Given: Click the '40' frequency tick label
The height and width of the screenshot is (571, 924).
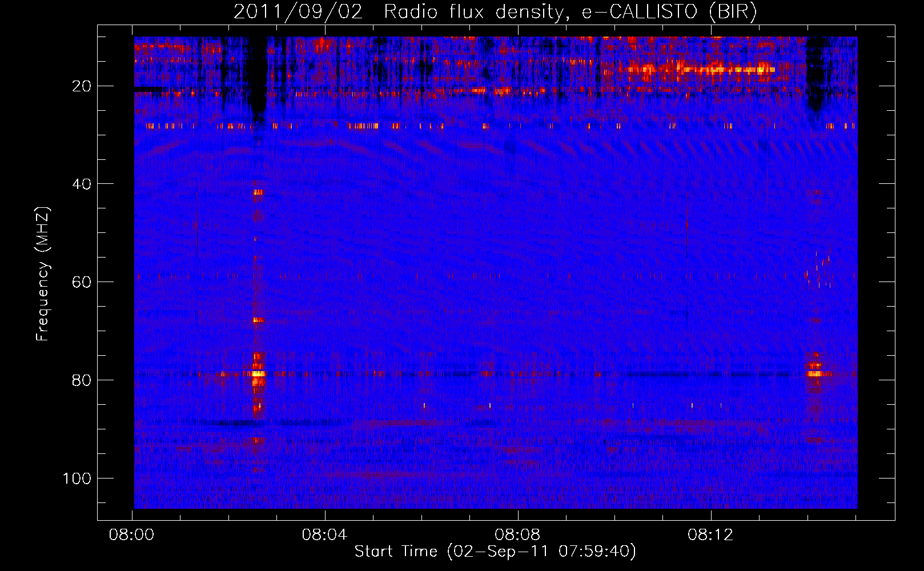Looking at the screenshot, I should tap(82, 184).
